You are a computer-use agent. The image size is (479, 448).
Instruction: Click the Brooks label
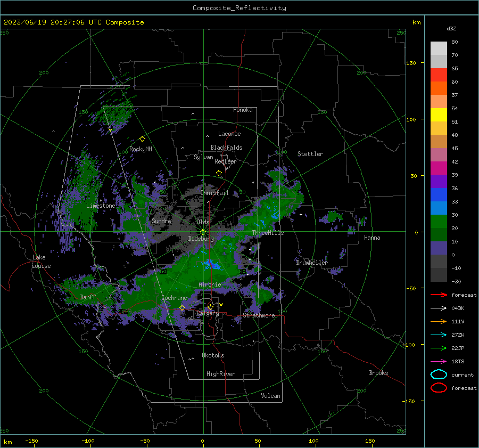tap(378, 373)
